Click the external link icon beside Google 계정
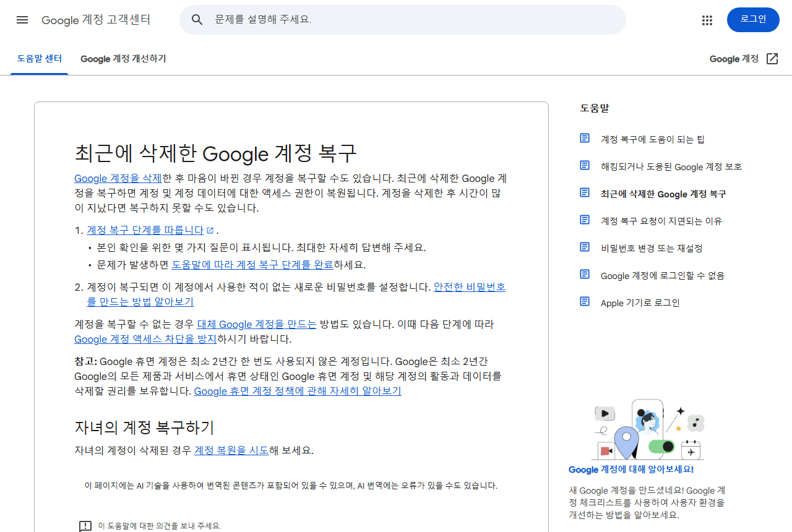The height and width of the screenshot is (532, 792). point(772,59)
